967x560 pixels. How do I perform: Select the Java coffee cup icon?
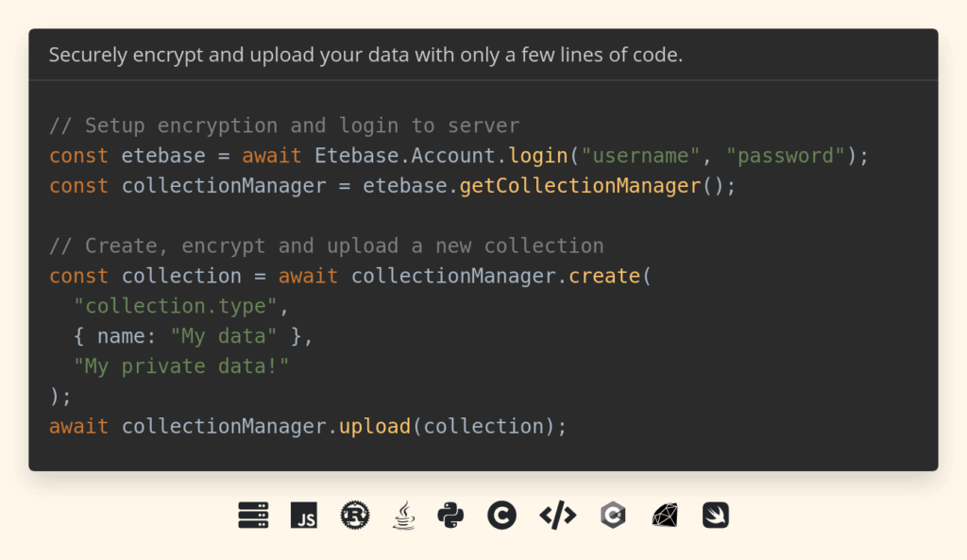point(403,515)
